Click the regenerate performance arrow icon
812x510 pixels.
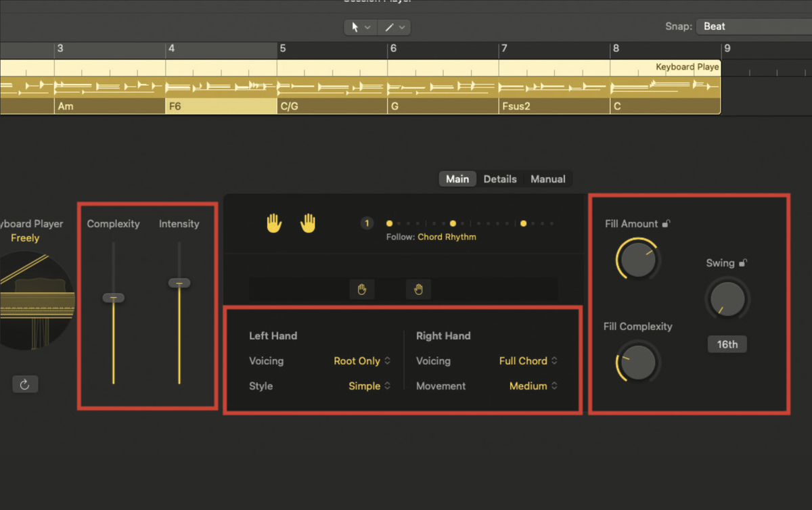pyautogui.click(x=25, y=384)
